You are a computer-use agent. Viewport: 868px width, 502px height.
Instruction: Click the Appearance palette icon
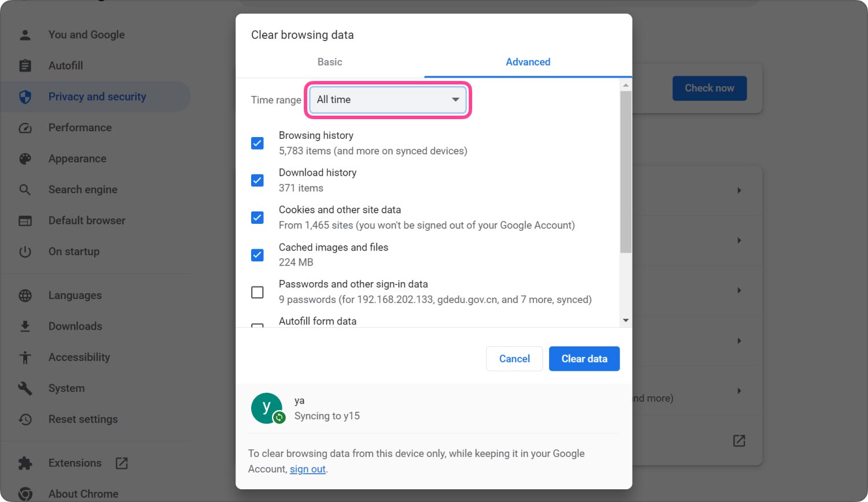point(25,159)
